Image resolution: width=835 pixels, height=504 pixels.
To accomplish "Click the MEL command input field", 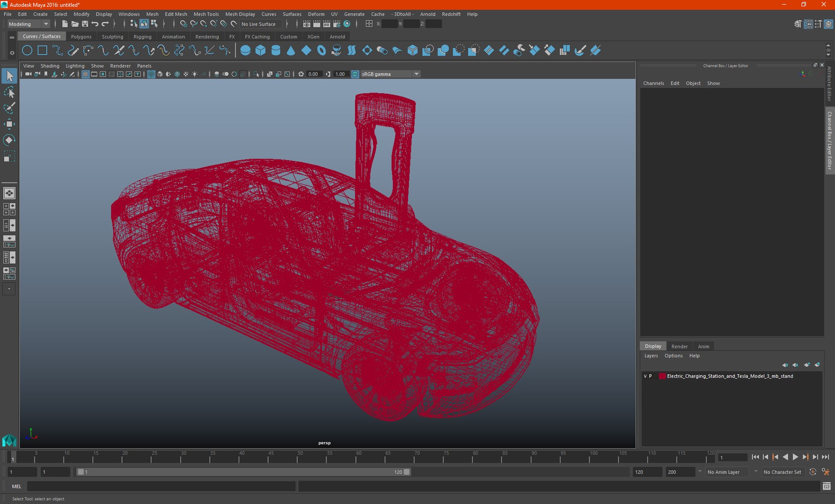I will click(161, 486).
